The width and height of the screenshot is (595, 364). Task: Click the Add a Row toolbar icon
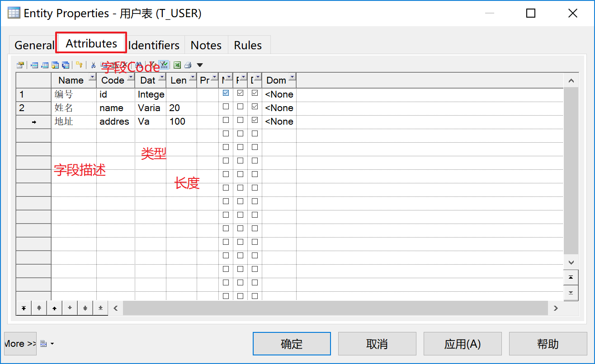click(45, 65)
